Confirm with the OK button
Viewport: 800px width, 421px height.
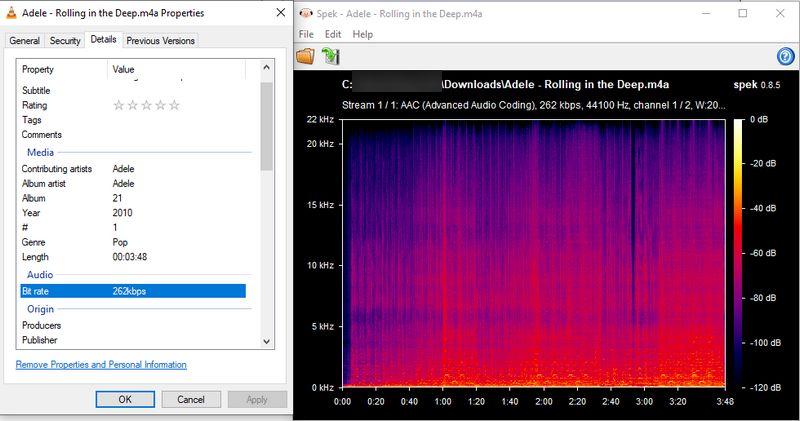click(x=125, y=400)
